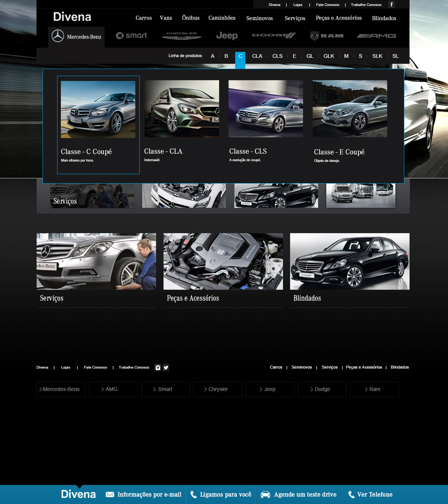Open the Mercedes-Bens footer brand button

pos(61,389)
